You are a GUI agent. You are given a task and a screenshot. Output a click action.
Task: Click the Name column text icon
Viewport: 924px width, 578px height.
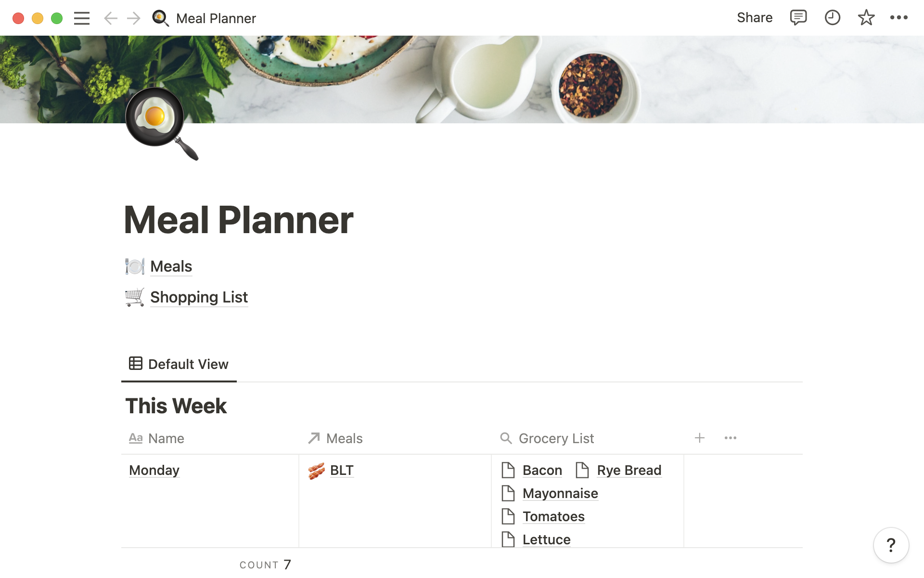click(135, 438)
